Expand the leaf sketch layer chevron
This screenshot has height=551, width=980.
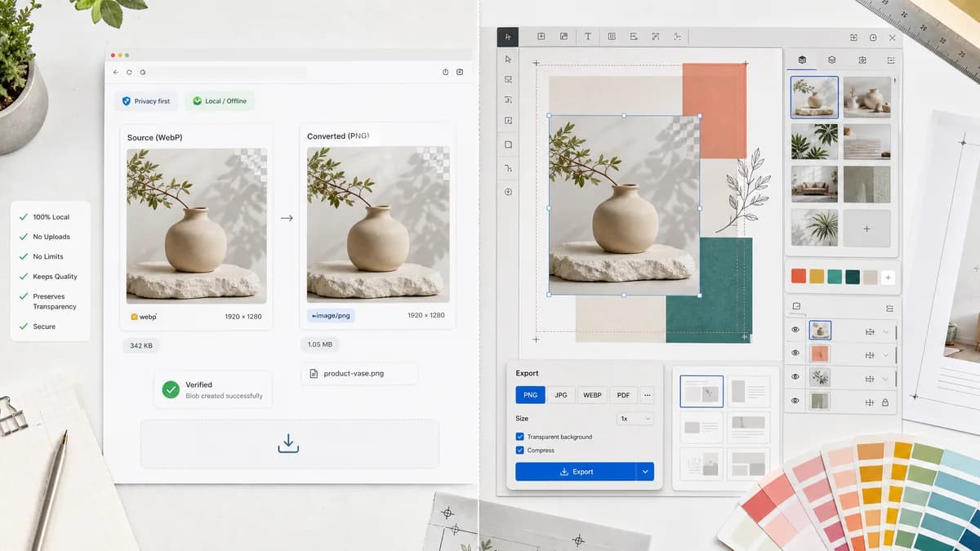coord(885,377)
